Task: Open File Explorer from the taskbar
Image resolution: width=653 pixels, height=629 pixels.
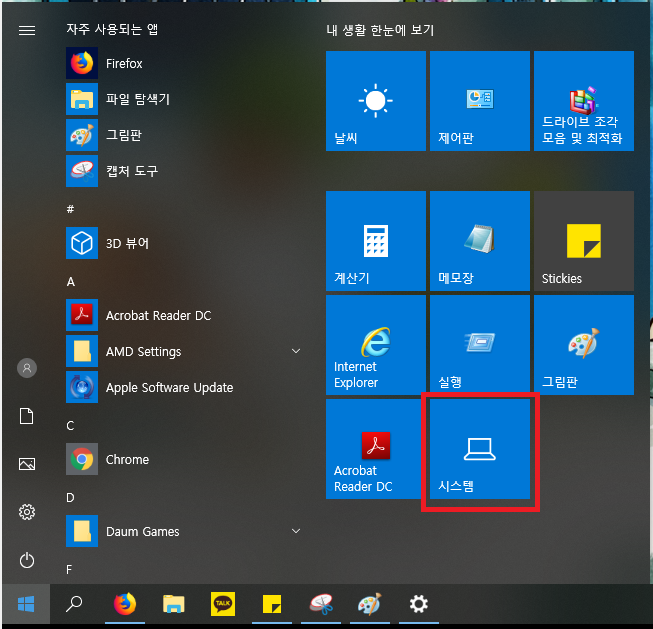Action: (x=174, y=604)
